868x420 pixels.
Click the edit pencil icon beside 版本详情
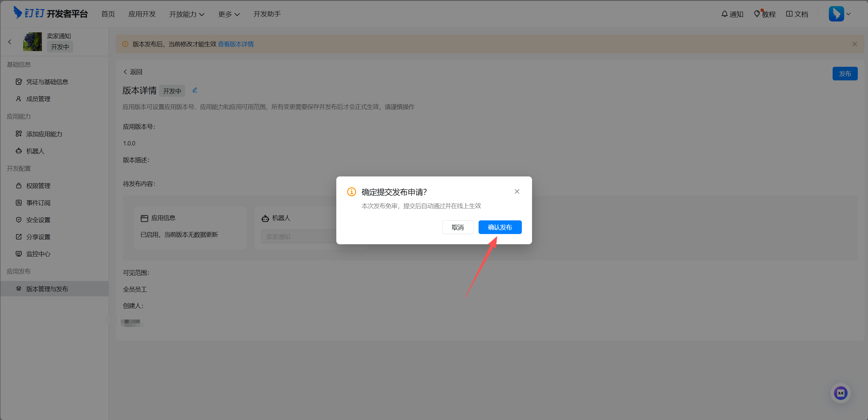195,90
